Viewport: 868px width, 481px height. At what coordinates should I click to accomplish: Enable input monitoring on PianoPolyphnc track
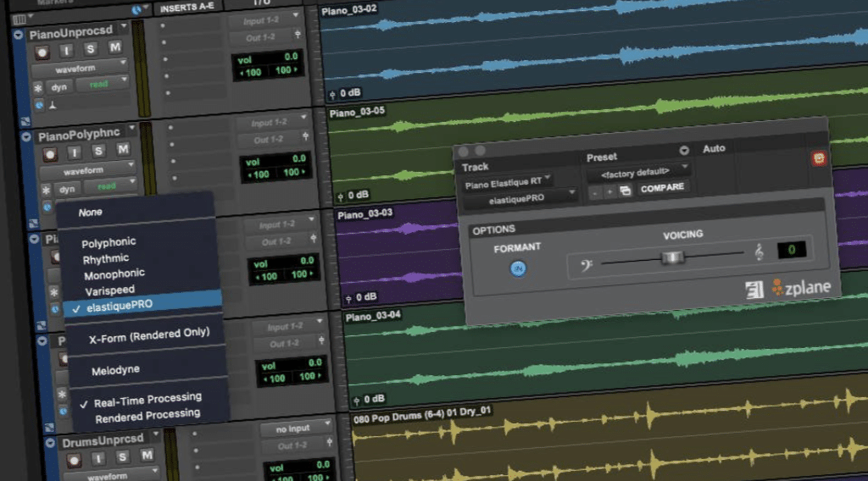pos(75,152)
